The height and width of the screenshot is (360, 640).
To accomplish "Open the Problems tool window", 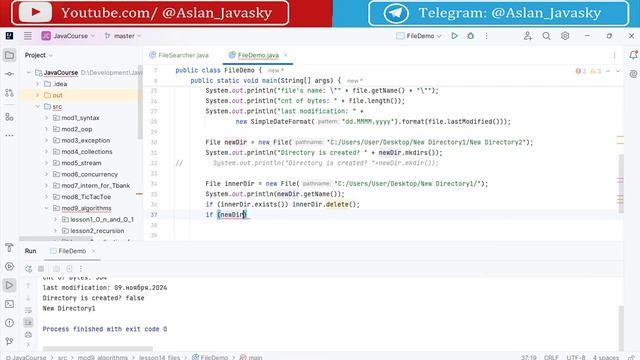I will click(x=9, y=323).
